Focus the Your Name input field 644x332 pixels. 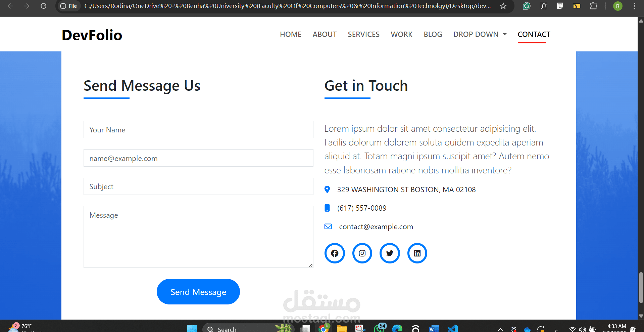(198, 130)
